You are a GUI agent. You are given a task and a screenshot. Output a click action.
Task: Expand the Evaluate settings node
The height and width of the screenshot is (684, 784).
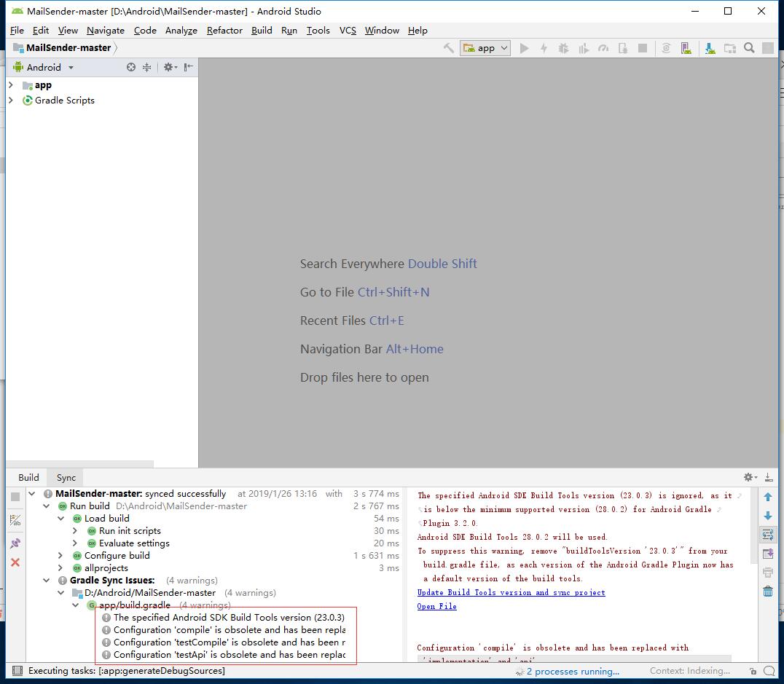click(x=75, y=543)
